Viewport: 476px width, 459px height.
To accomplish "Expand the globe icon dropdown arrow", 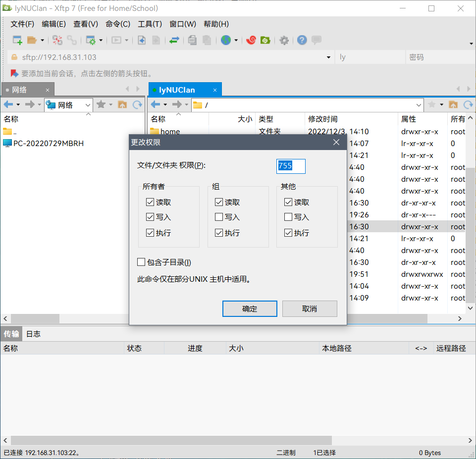I will tap(236, 40).
